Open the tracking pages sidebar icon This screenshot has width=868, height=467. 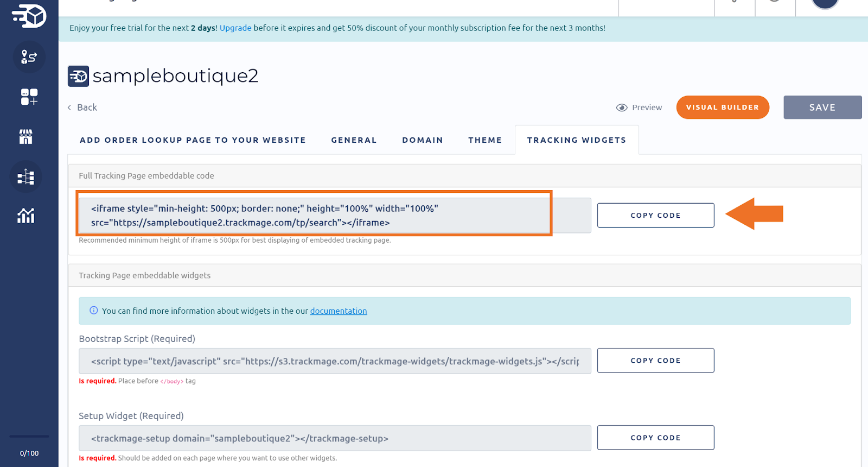click(26, 176)
